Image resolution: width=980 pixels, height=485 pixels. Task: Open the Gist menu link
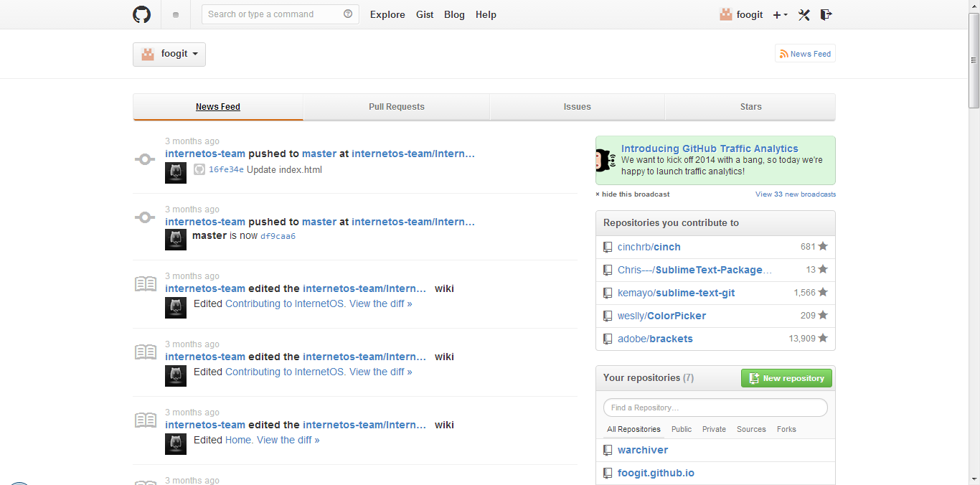pos(425,14)
